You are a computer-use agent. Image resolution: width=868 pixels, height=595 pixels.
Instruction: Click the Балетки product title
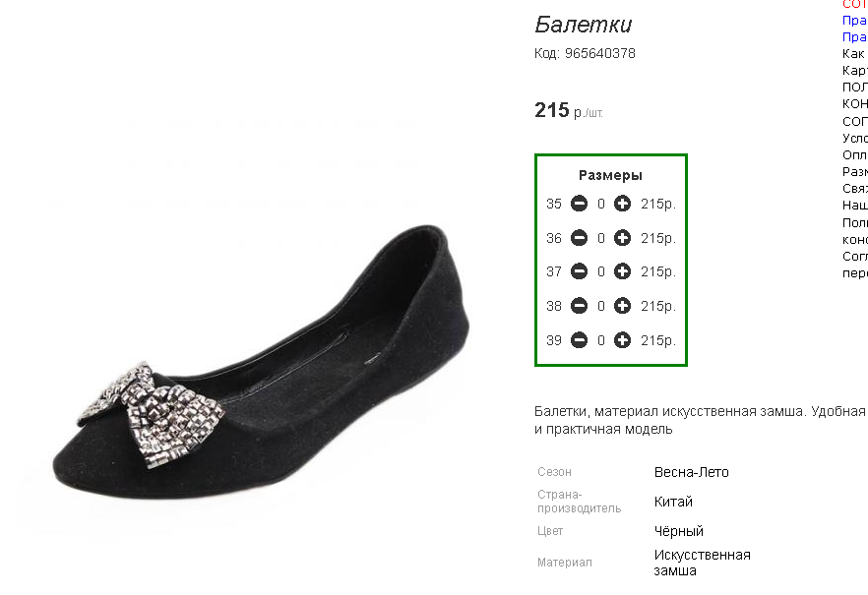tap(583, 25)
